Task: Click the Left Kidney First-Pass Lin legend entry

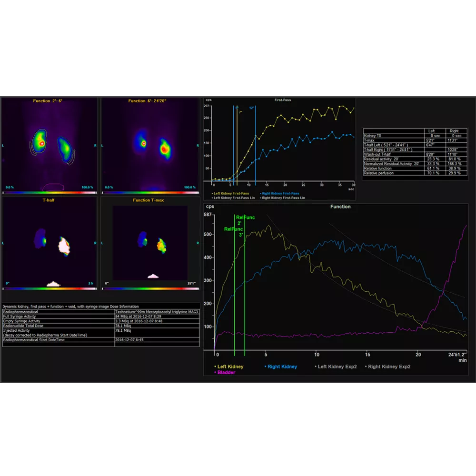Action: [233, 198]
